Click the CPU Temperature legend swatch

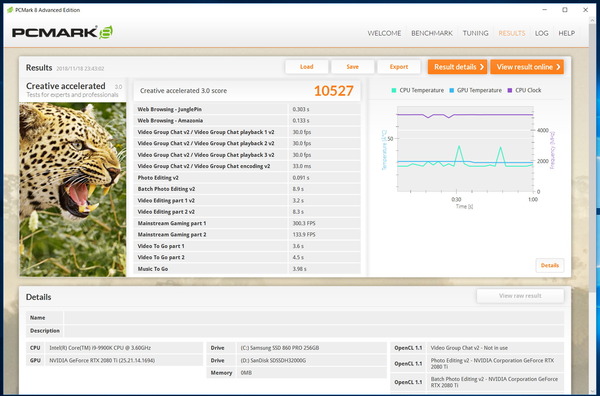(394, 90)
